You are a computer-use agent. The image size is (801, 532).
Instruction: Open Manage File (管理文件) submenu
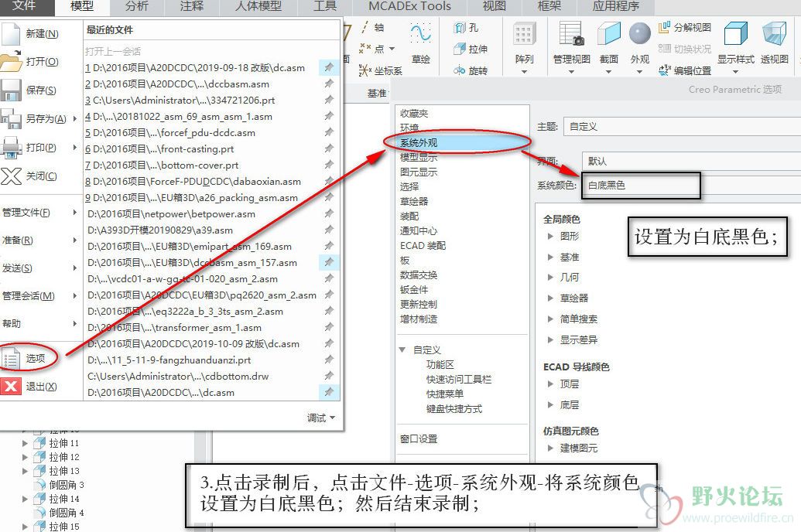[x=39, y=212]
